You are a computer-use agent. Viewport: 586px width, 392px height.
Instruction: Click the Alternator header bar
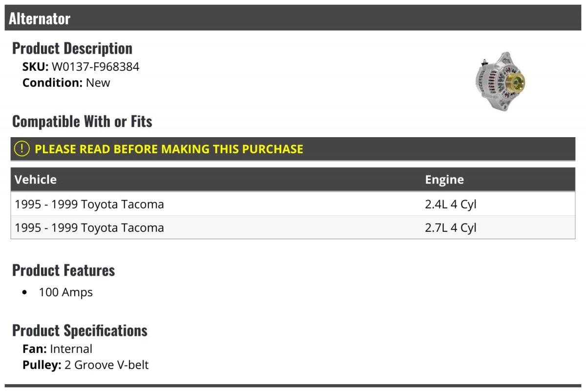point(293,19)
